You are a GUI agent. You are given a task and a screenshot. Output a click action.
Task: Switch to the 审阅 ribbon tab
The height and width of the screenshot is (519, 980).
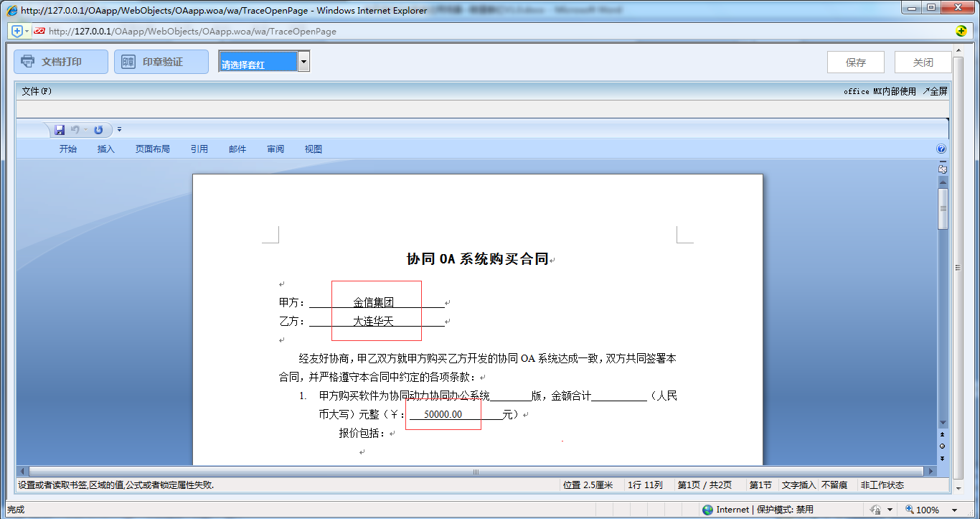[x=275, y=149]
